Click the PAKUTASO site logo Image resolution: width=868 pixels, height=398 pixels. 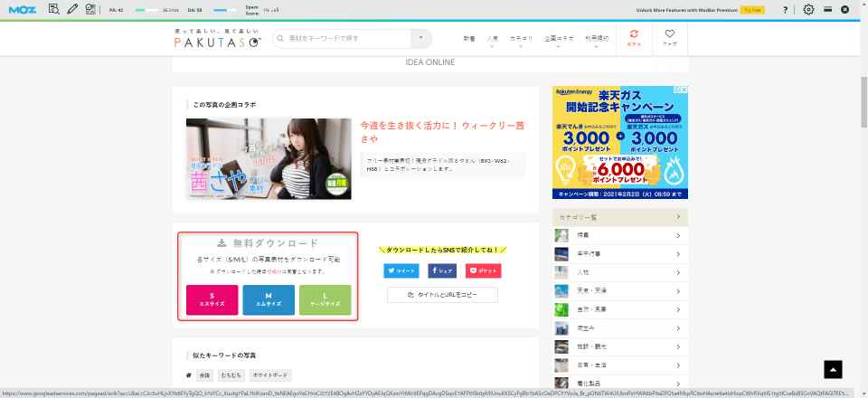point(217,38)
